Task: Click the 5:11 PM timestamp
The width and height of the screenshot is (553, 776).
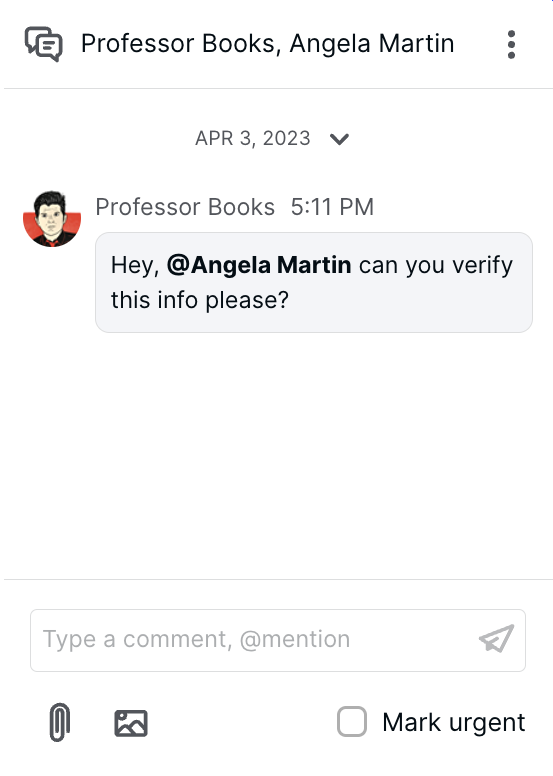Action: [332, 207]
